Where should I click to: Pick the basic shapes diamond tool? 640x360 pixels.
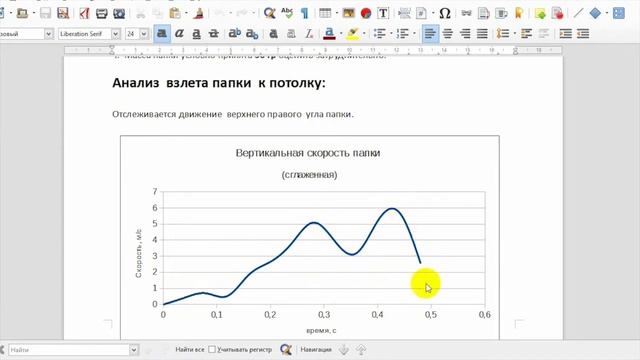coord(596,13)
